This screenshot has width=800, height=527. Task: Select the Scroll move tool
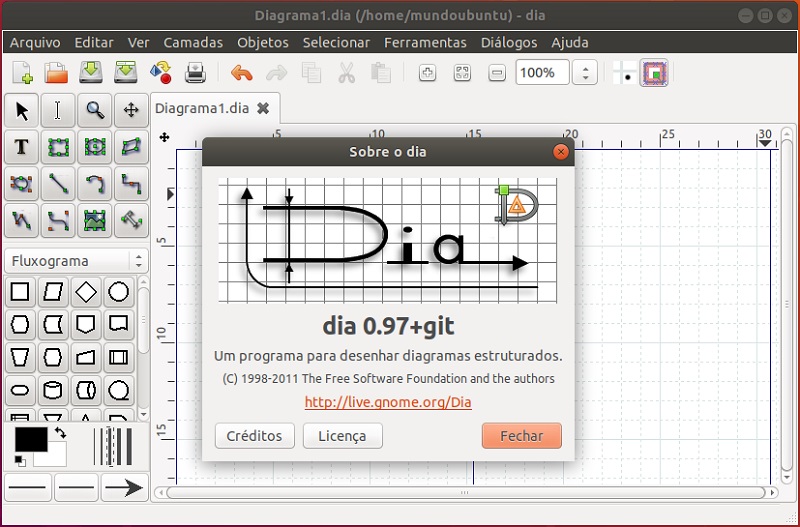pos(131,110)
